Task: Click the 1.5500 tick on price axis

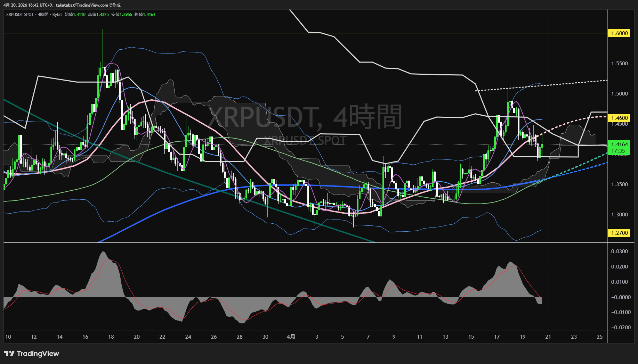Action: click(619, 64)
